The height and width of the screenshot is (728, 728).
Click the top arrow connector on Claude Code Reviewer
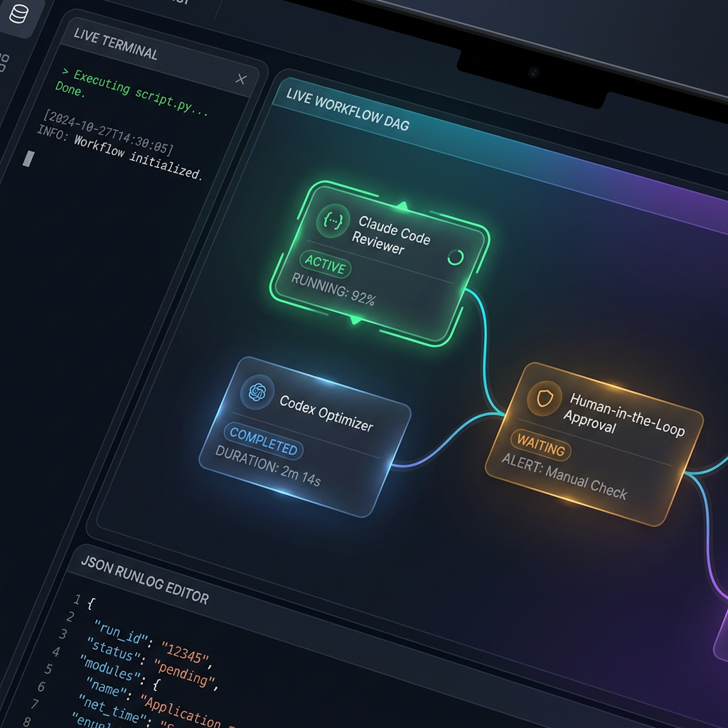click(402, 205)
